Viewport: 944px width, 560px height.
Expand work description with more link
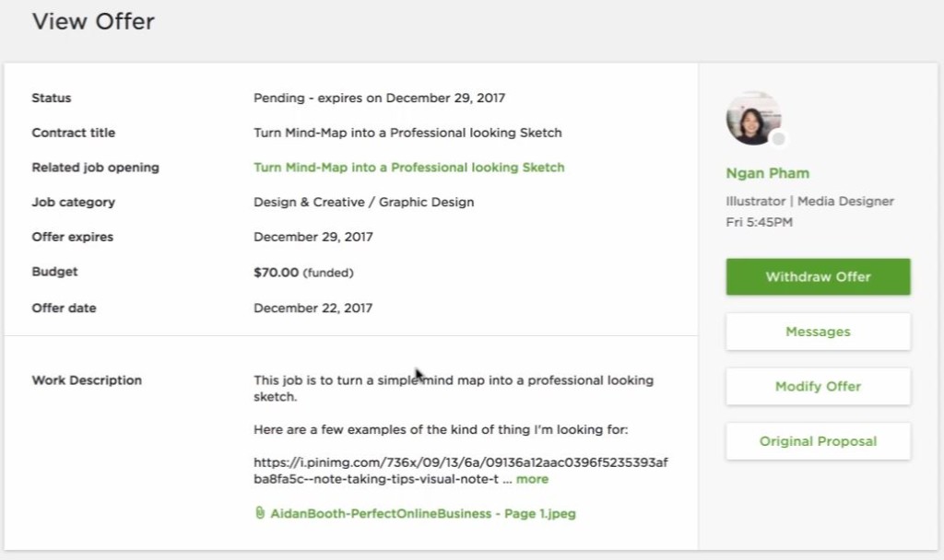pos(532,479)
